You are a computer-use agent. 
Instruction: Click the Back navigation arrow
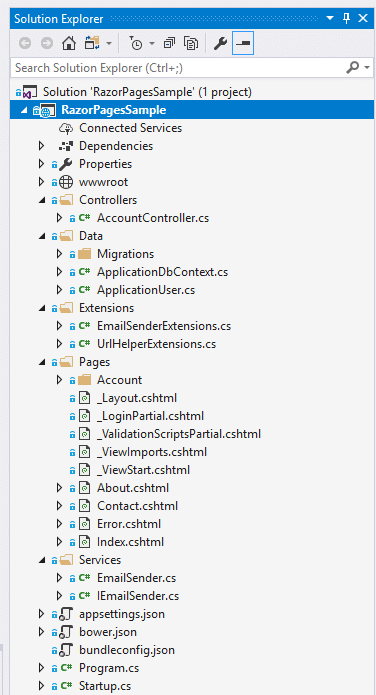pos(25,43)
